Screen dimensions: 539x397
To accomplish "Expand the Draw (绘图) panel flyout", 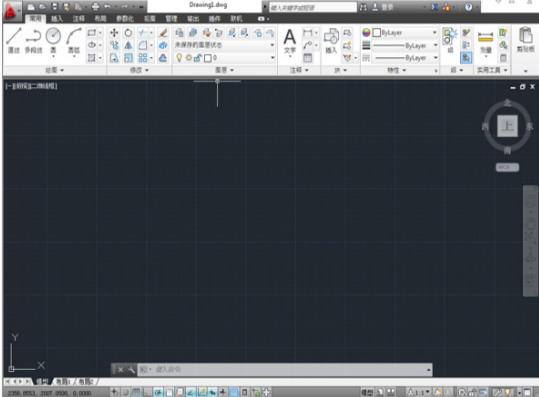I will click(55, 70).
